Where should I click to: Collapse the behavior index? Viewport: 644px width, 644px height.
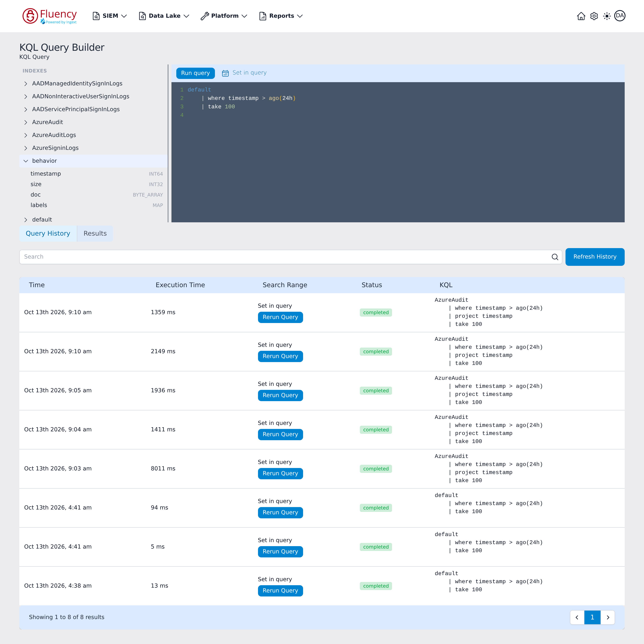93,161
